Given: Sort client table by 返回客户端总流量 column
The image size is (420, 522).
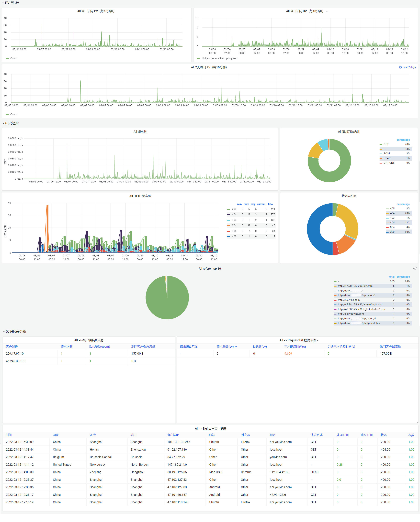Looking at the screenshot, I should 143,346.
